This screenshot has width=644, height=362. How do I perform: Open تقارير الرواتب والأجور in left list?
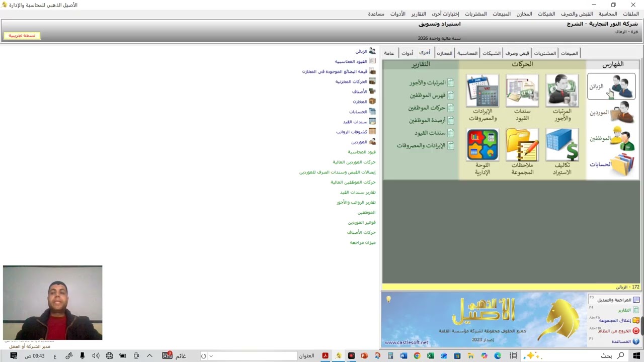(356, 202)
